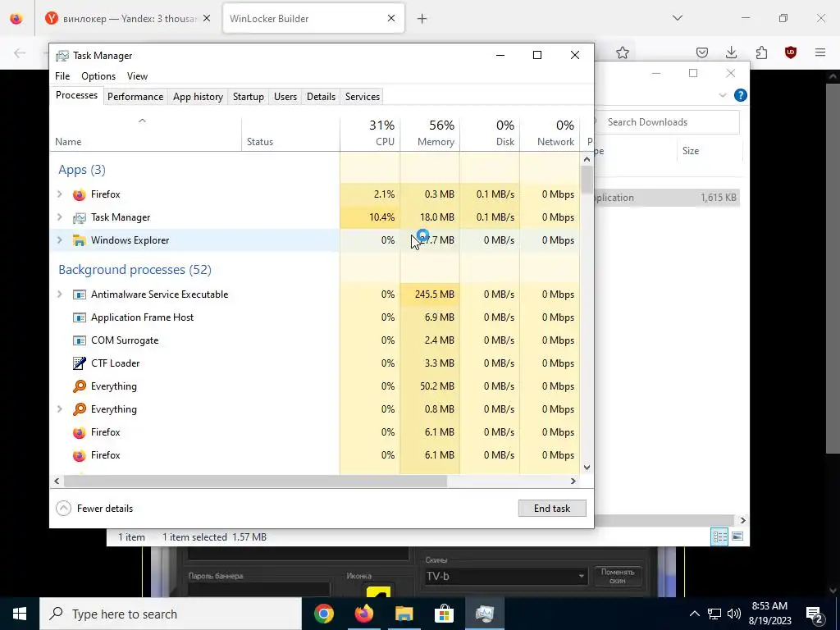
Task: Click the taskbar search box
Action: point(171,614)
